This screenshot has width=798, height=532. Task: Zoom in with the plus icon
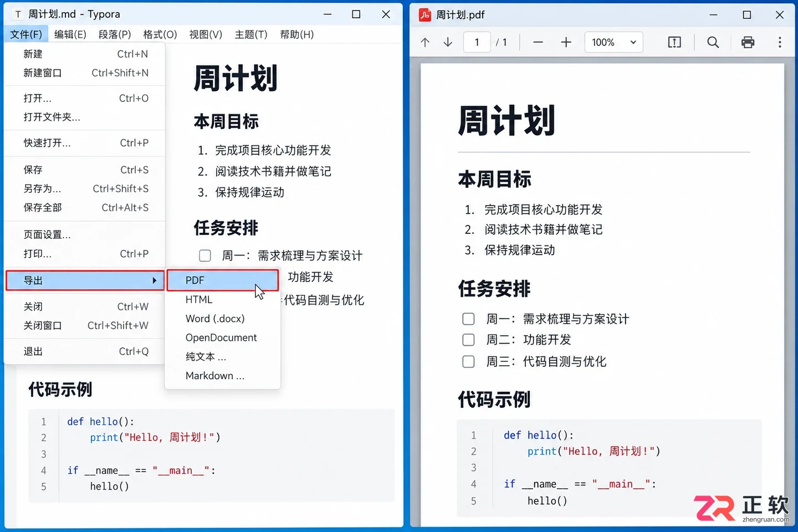pyautogui.click(x=566, y=42)
